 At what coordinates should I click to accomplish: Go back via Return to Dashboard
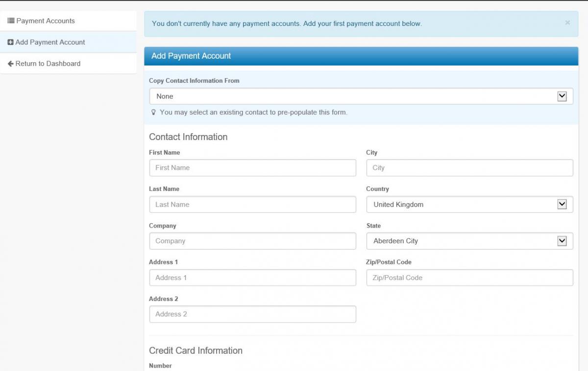(68, 64)
